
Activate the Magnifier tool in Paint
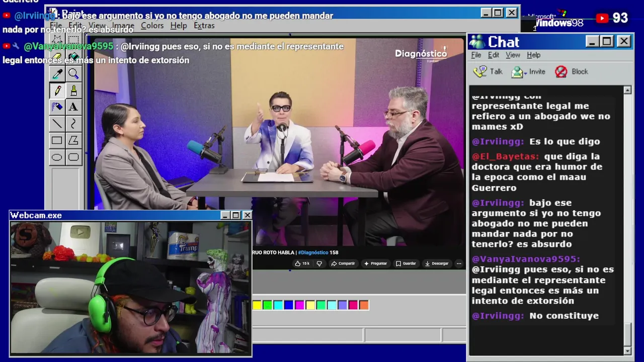pos(73,74)
